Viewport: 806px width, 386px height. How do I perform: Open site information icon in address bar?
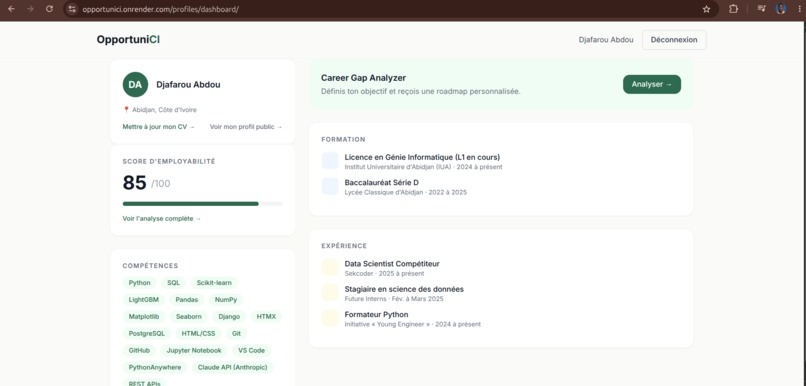point(72,9)
